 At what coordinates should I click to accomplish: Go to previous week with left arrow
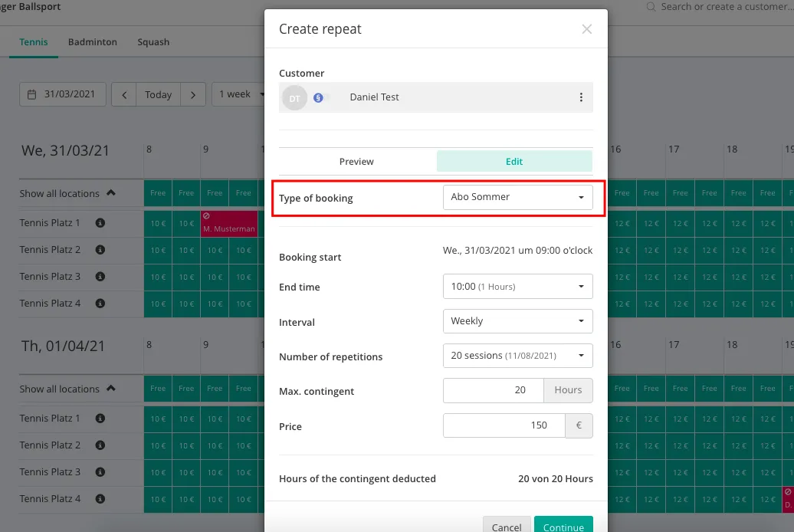(123, 94)
